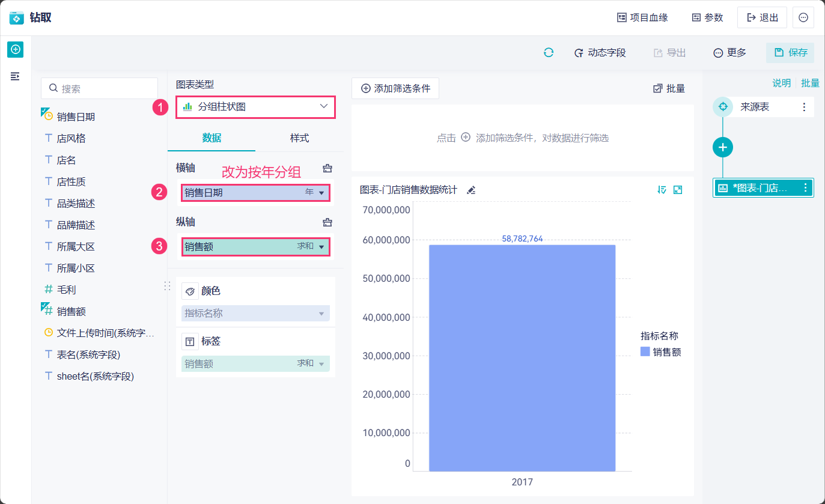
Task: Open the 图表类型 dropdown
Action: coord(255,107)
